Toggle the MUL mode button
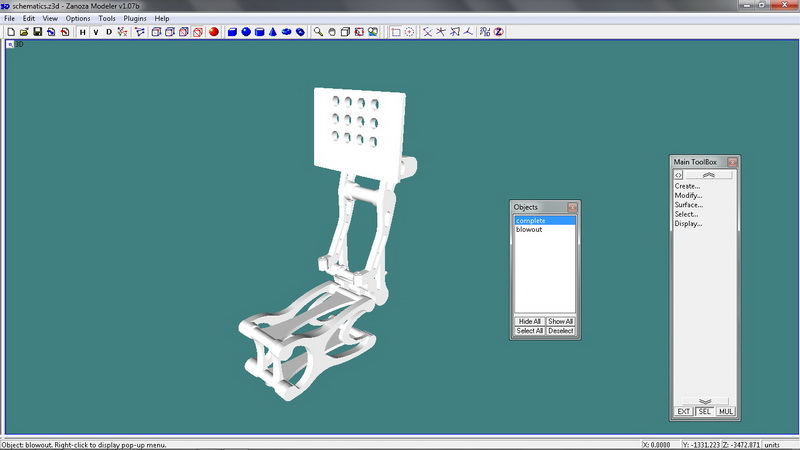The height and width of the screenshot is (450, 800). [x=725, y=411]
